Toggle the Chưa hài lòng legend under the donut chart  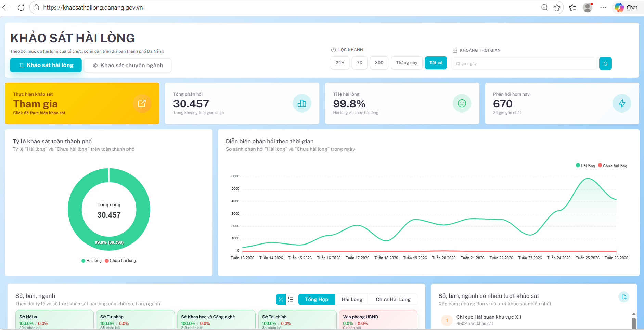(120, 261)
